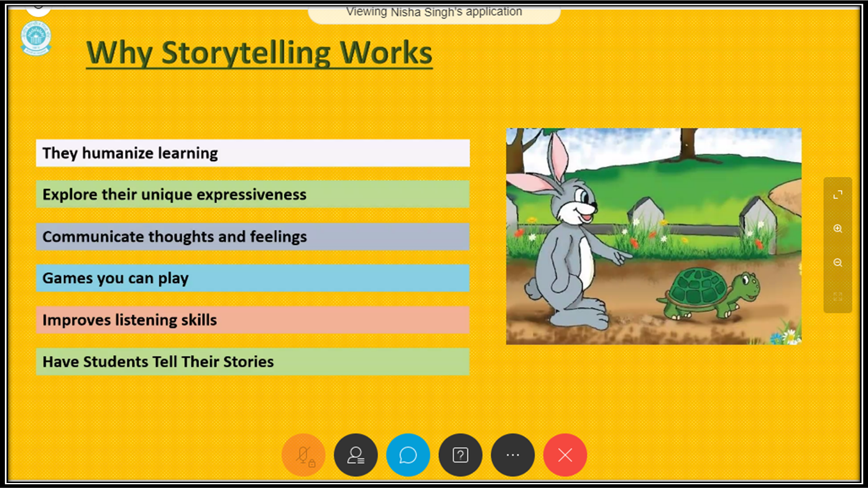Click Explore their unique expressiveness text
The image size is (868, 488).
pyautogui.click(x=174, y=195)
